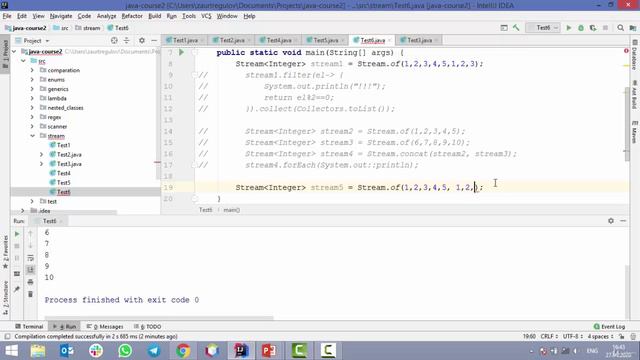Click main() in the editor breadcrumb
The image size is (640, 360).
coord(231,210)
